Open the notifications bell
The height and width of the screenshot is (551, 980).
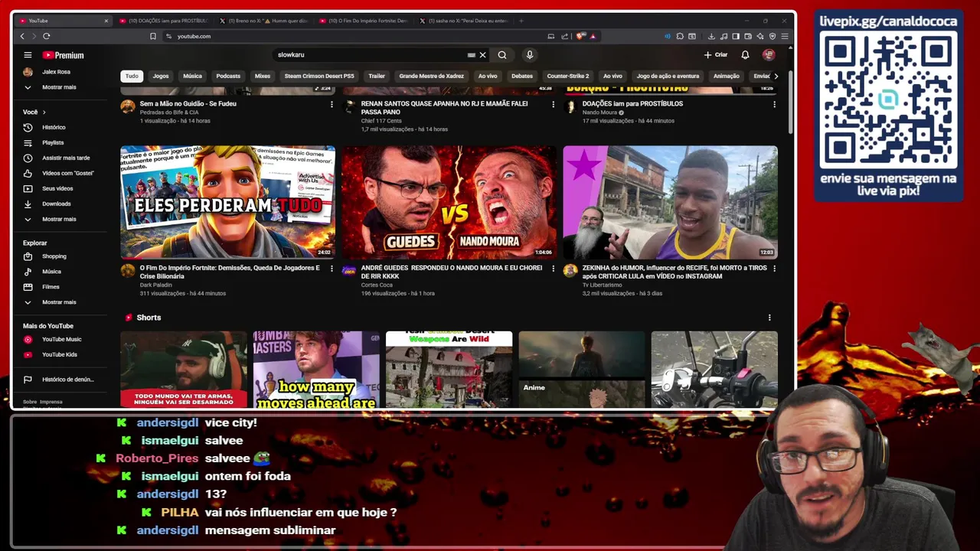[745, 55]
